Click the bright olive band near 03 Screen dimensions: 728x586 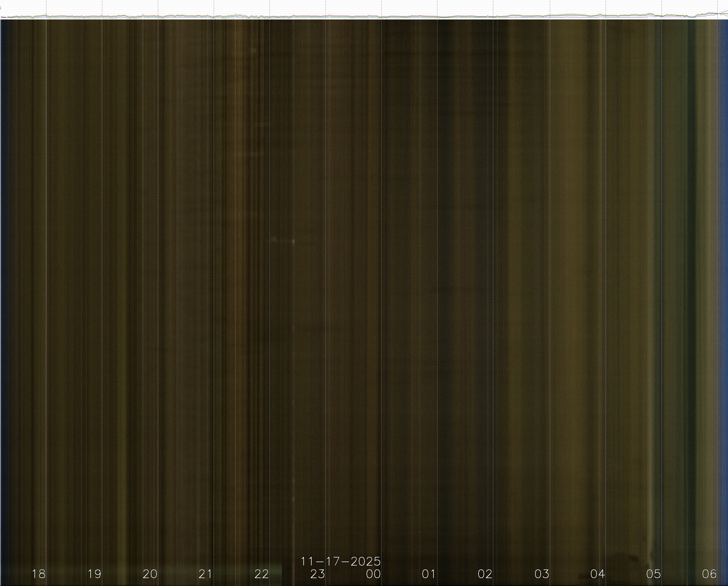[x=571, y=270]
